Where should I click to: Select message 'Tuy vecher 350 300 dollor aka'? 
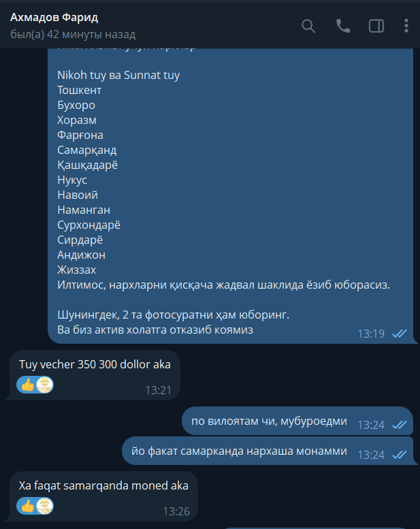coord(95,364)
